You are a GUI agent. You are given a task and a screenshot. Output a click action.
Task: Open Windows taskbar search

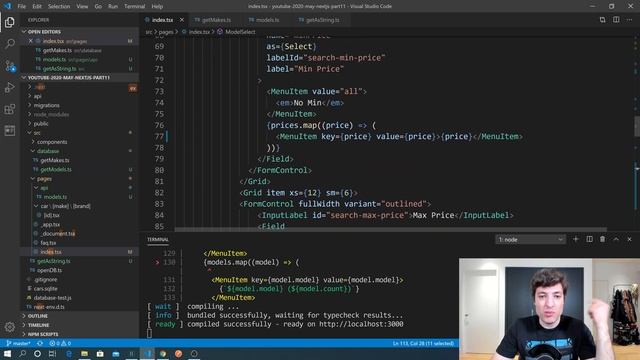22,353
